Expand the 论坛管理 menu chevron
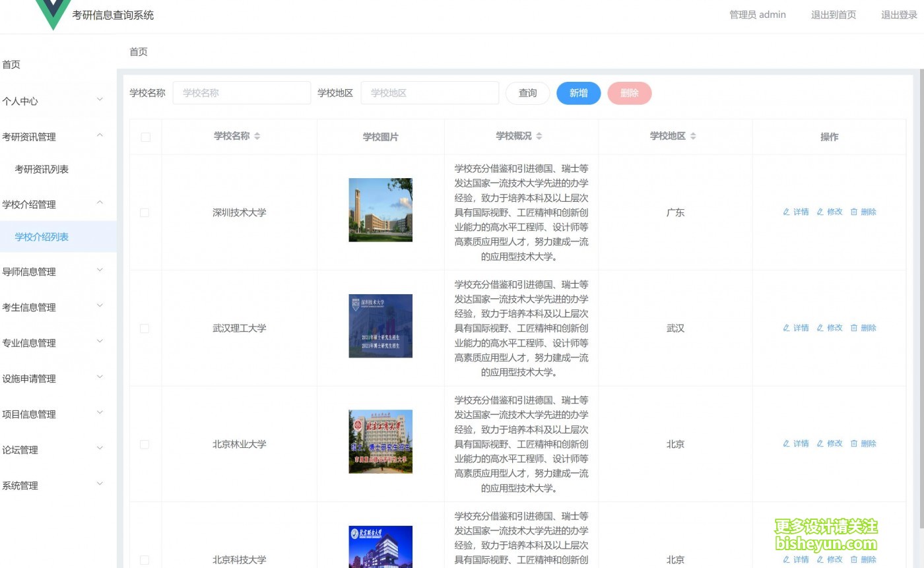 (x=100, y=448)
